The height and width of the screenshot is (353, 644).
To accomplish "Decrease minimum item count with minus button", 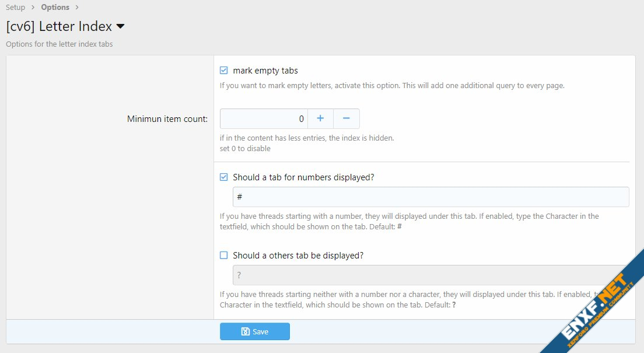I will 346,118.
